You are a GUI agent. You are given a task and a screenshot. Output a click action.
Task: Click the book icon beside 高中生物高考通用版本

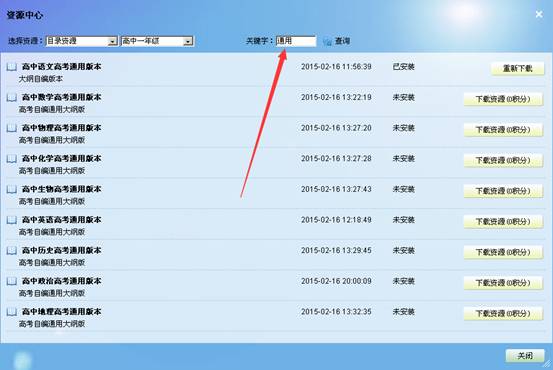point(11,189)
